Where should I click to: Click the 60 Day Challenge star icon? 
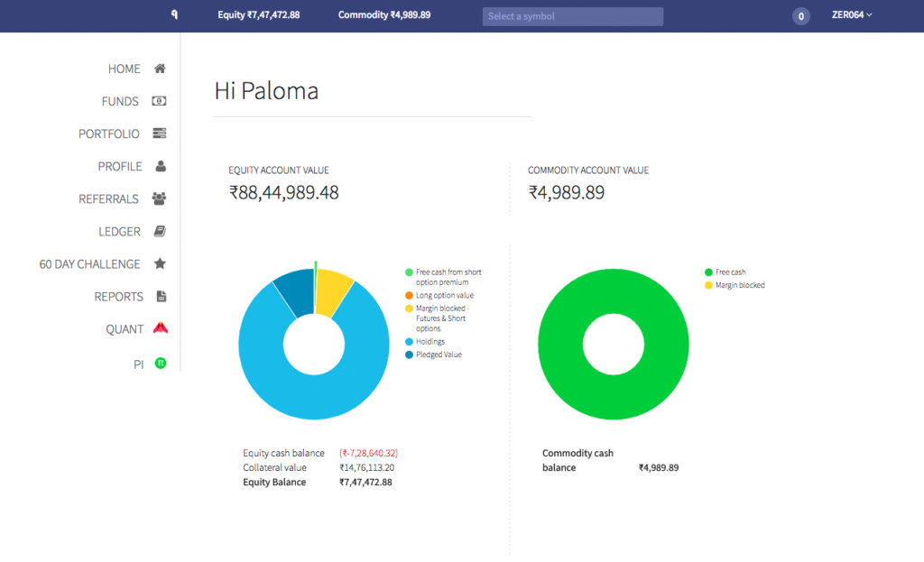pyautogui.click(x=160, y=263)
